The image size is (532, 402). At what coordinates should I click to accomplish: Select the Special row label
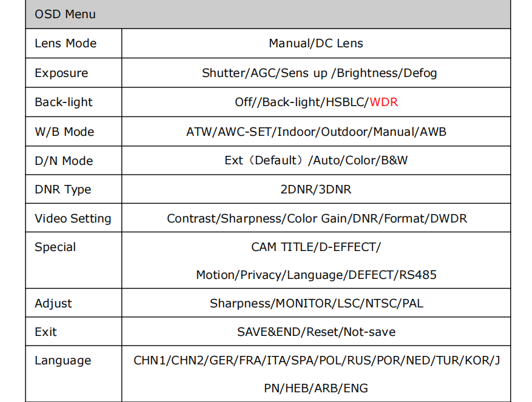(55, 247)
